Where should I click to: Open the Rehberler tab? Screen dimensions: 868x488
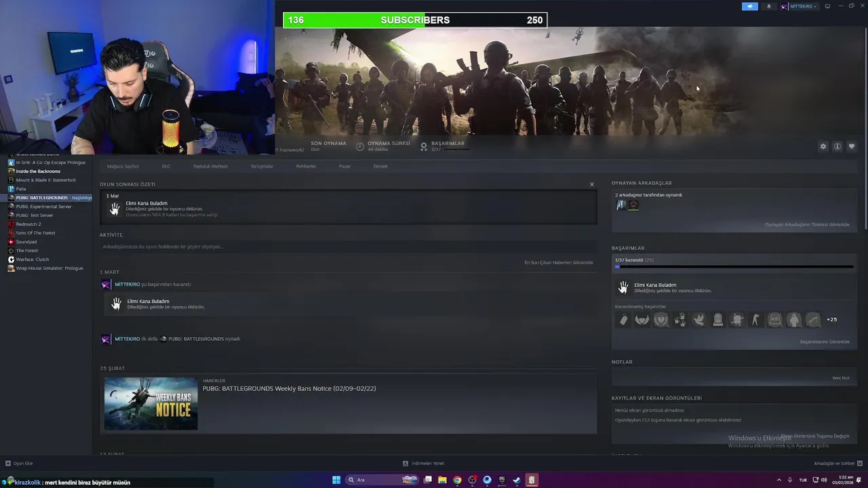coord(306,166)
